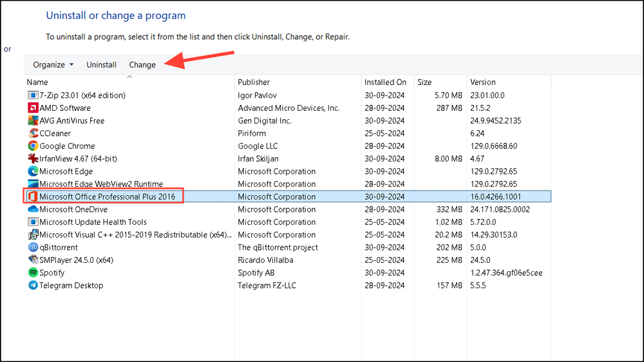Image resolution: width=644 pixels, height=362 pixels.
Task: Select Microsoft Visual C++ 2015-2019 Redistributable
Action: click(135, 235)
